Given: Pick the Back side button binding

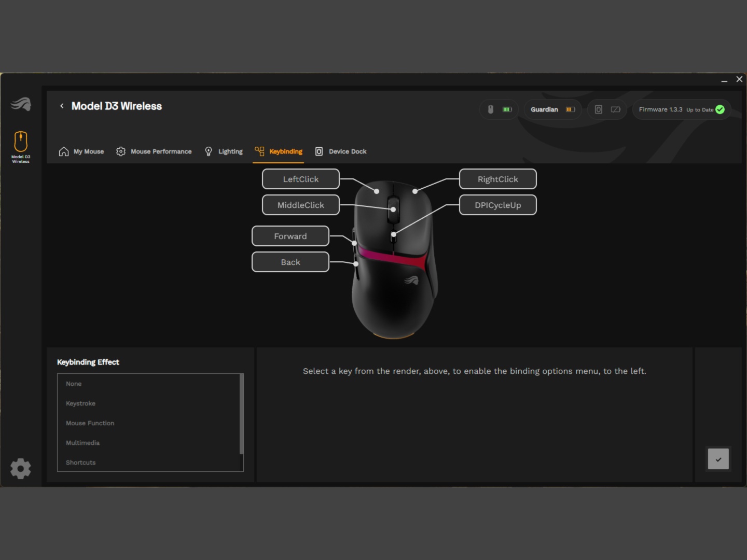Looking at the screenshot, I should (x=290, y=262).
